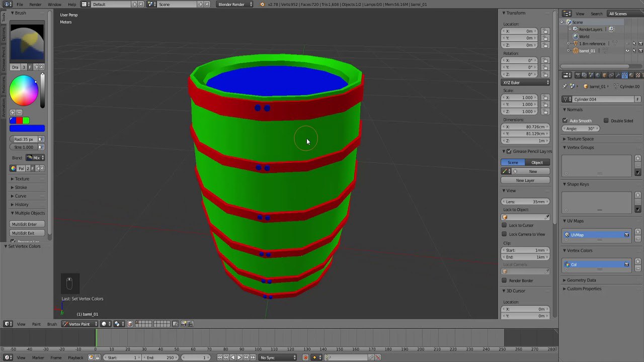644x362 pixels.
Task: Open the File menu
Action: 20,4
